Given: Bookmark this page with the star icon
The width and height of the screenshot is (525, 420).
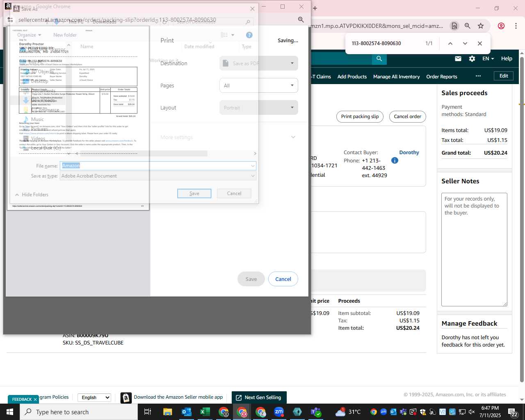Looking at the screenshot, I should coord(481,26).
